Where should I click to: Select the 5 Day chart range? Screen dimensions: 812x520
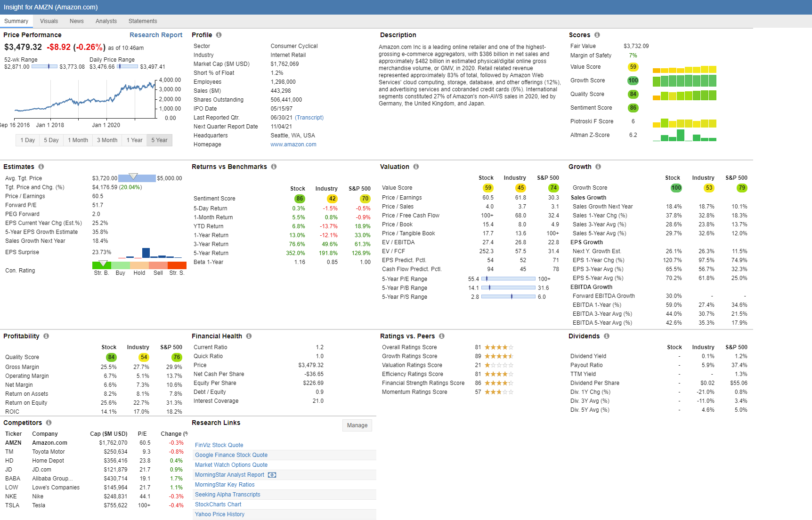51,140
